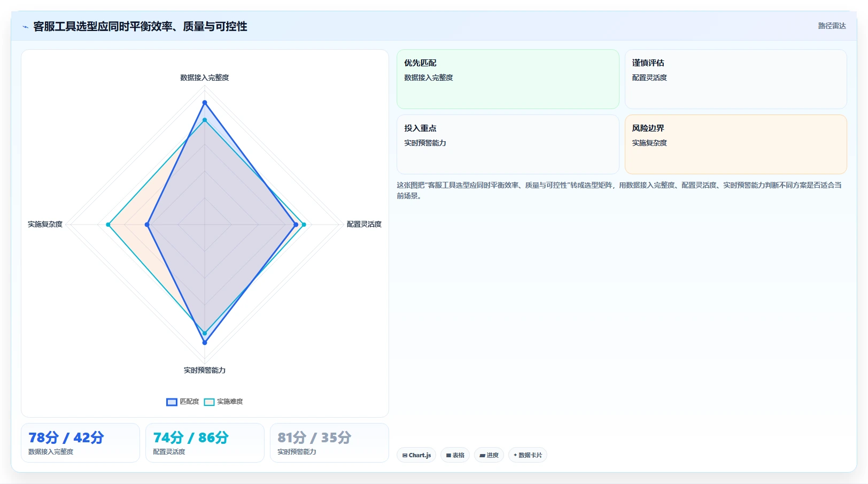Screen dimensions: 868x484
Task: Click the Chart.js tag chip
Action: click(x=416, y=455)
